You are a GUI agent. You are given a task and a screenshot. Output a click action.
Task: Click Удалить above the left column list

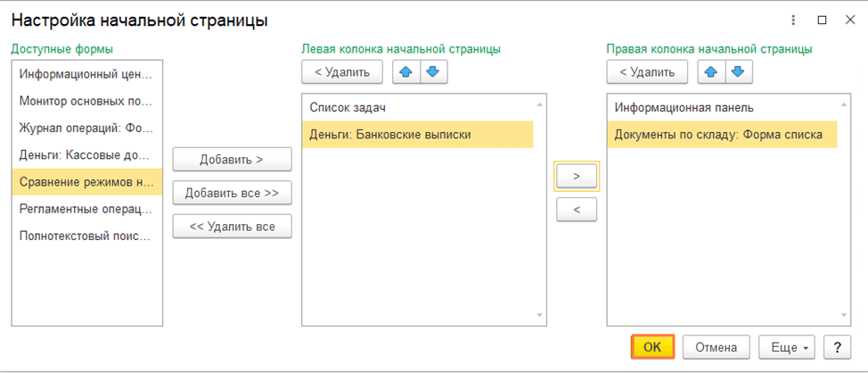pos(342,72)
